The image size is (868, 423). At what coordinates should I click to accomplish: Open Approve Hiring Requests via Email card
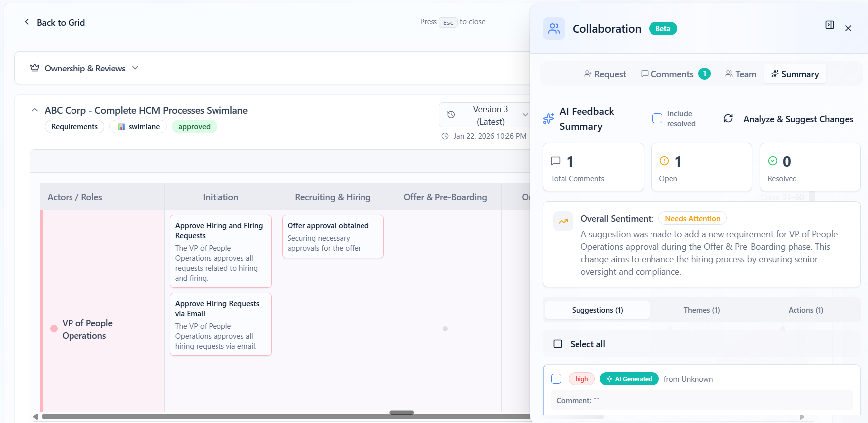[x=220, y=324]
